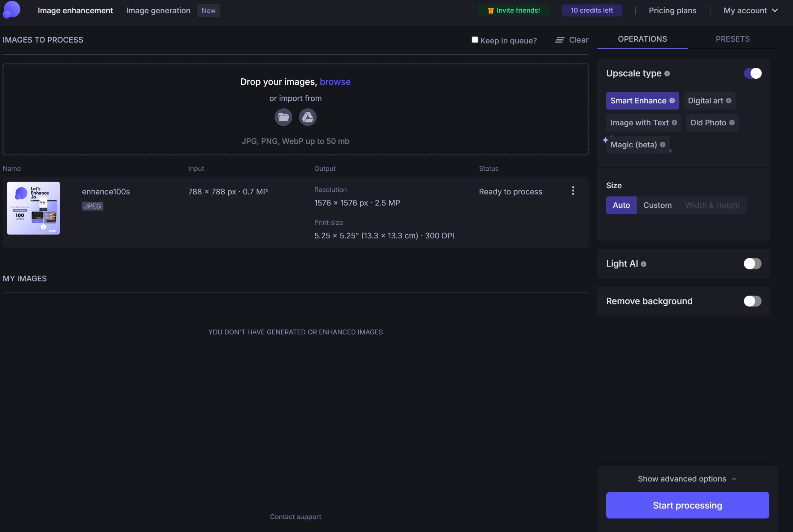Import images from computer folder icon

coord(283,117)
